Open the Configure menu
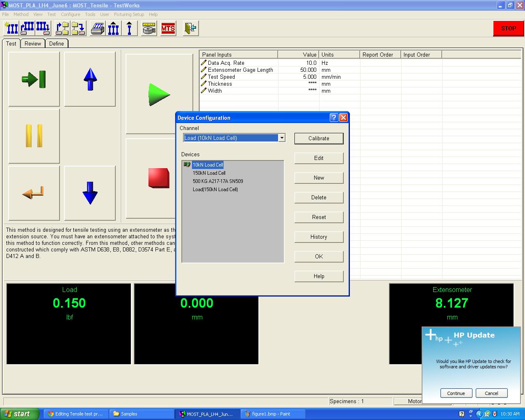Screen dimensions: 525x420 (70, 14)
